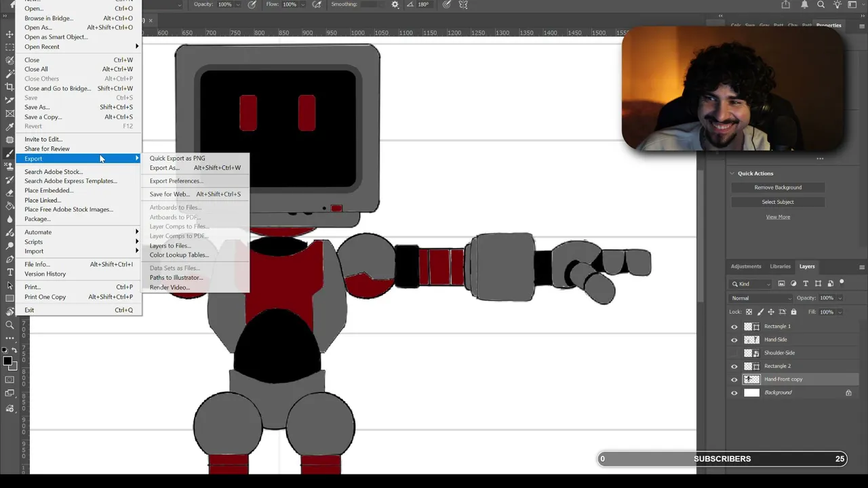This screenshot has width=868, height=488.
Task: Select the Rectangular Marquee tool
Action: (9, 47)
